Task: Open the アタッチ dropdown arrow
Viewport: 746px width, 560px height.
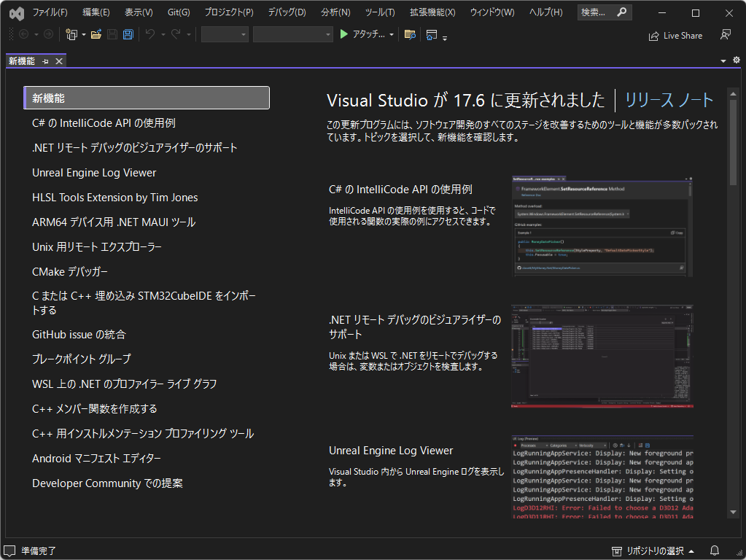Action: 392,34
